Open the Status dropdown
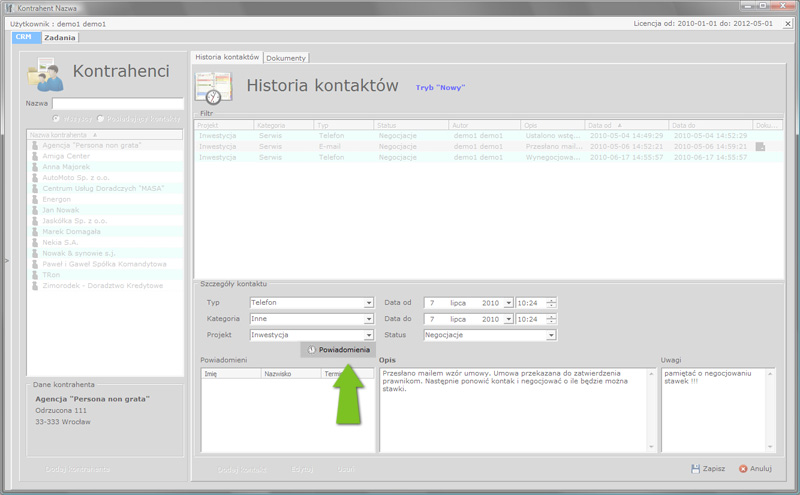800x495 pixels. coord(551,335)
